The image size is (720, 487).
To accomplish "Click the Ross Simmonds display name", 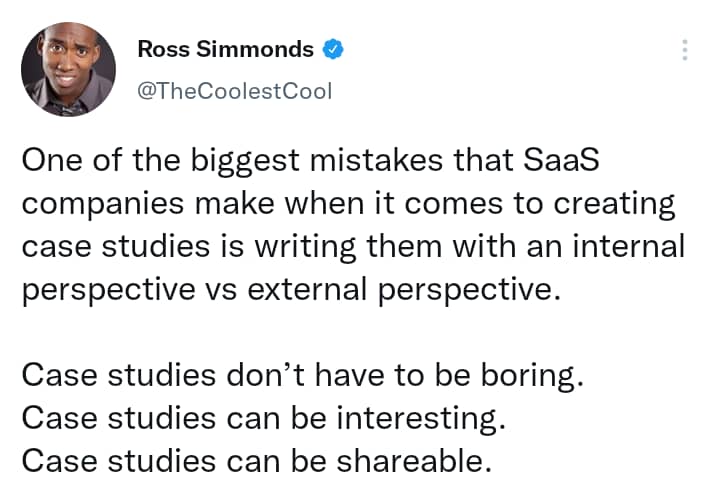I will pyautogui.click(x=225, y=49).
